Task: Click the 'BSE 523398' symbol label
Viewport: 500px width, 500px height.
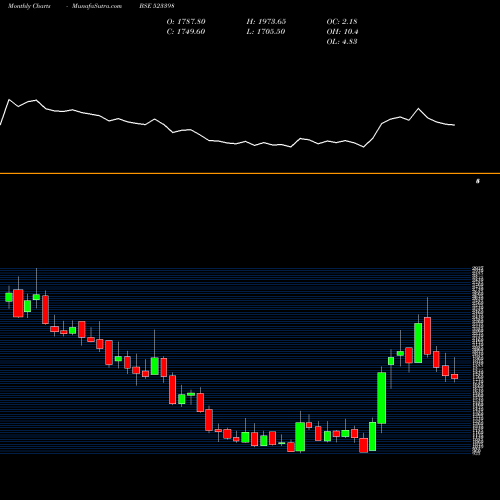Action: (157, 6)
